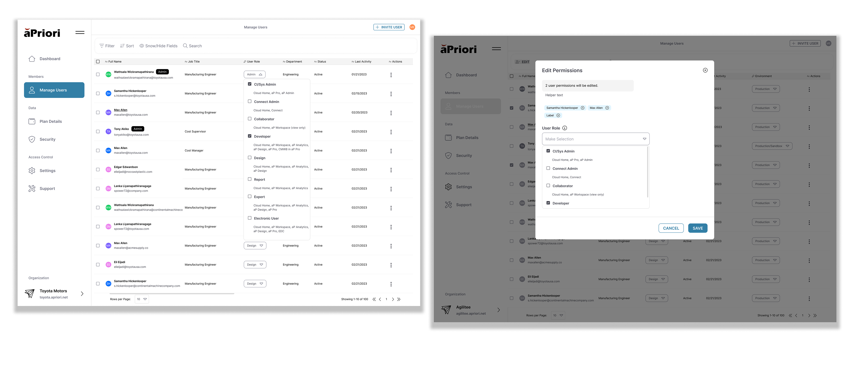
Task: Check Collaborator in the left role list
Action: (250, 119)
